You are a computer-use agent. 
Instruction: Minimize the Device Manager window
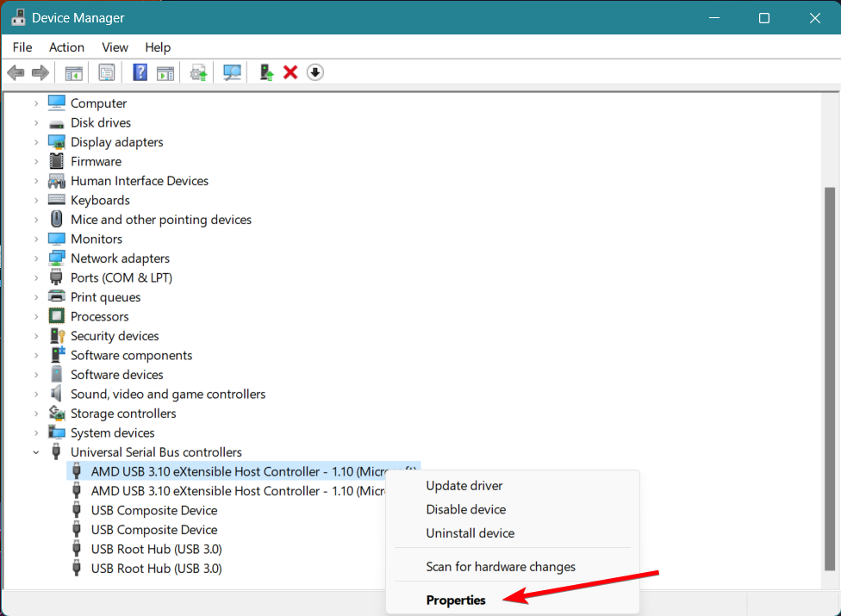(x=714, y=18)
